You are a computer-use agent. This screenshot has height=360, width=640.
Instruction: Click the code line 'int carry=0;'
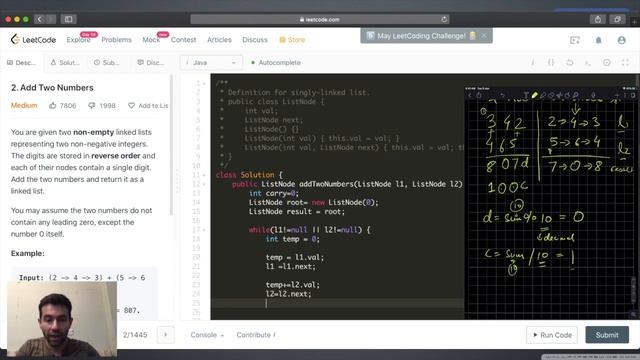pos(274,193)
